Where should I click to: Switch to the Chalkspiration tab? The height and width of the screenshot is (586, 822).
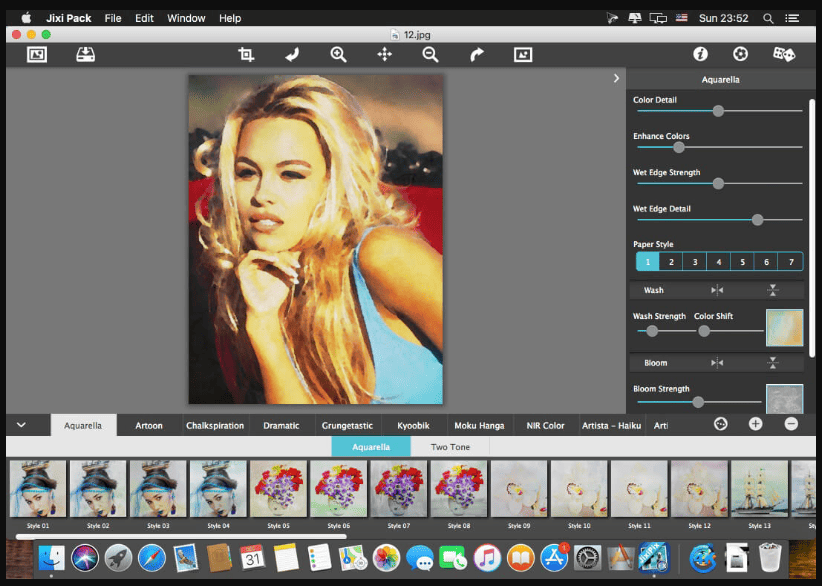[x=215, y=425]
